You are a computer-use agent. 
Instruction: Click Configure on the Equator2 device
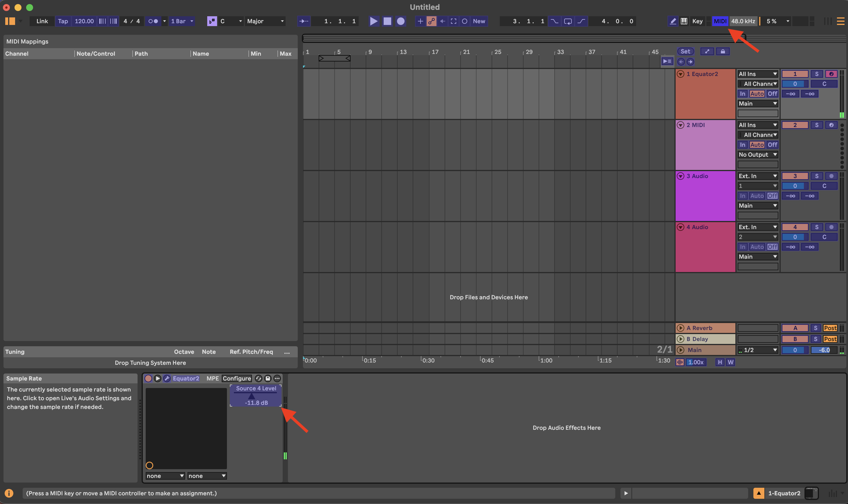(x=237, y=378)
